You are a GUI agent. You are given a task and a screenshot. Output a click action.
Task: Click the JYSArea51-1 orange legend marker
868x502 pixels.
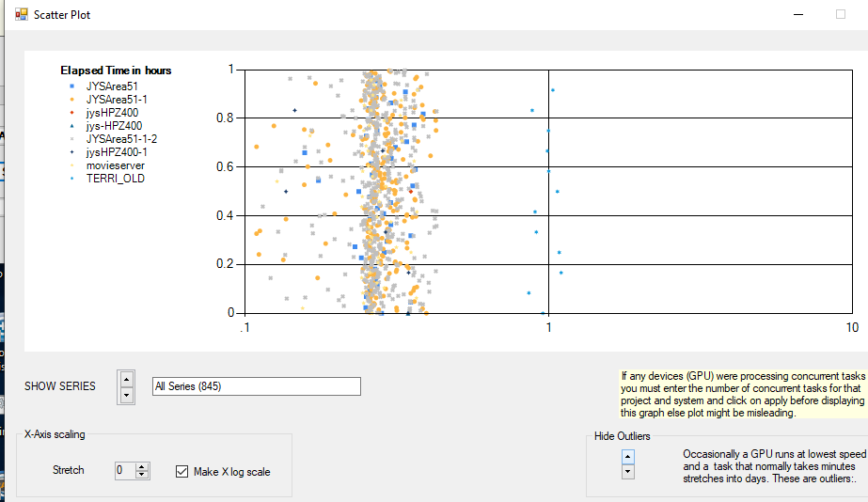coord(72,100)
